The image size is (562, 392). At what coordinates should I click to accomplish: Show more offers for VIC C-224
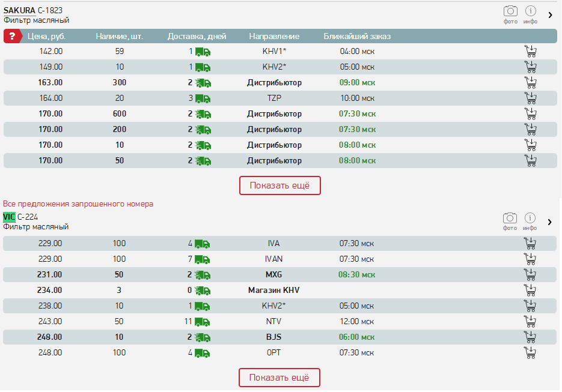point(279,378)
